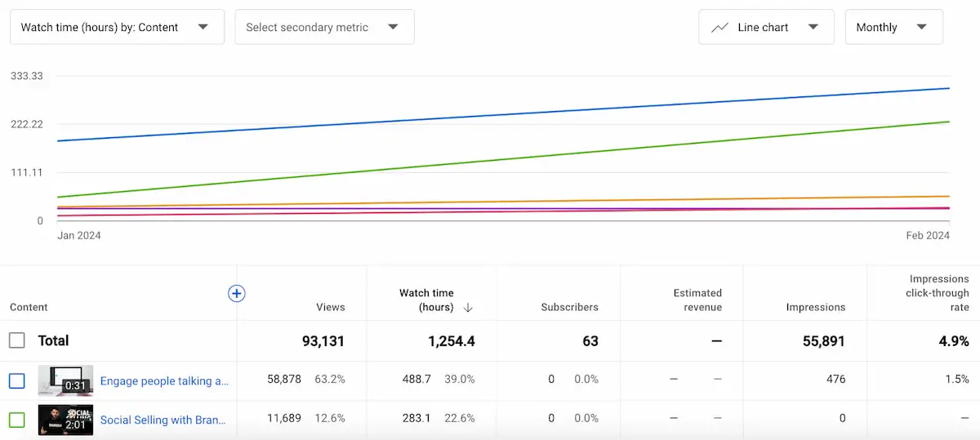980x440 pixels.
Task: Click the line chart type icon
Action: (x=719, y=27)
